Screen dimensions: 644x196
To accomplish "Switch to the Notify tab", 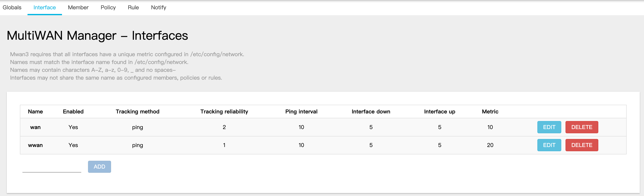I will (x=158, y=7).
